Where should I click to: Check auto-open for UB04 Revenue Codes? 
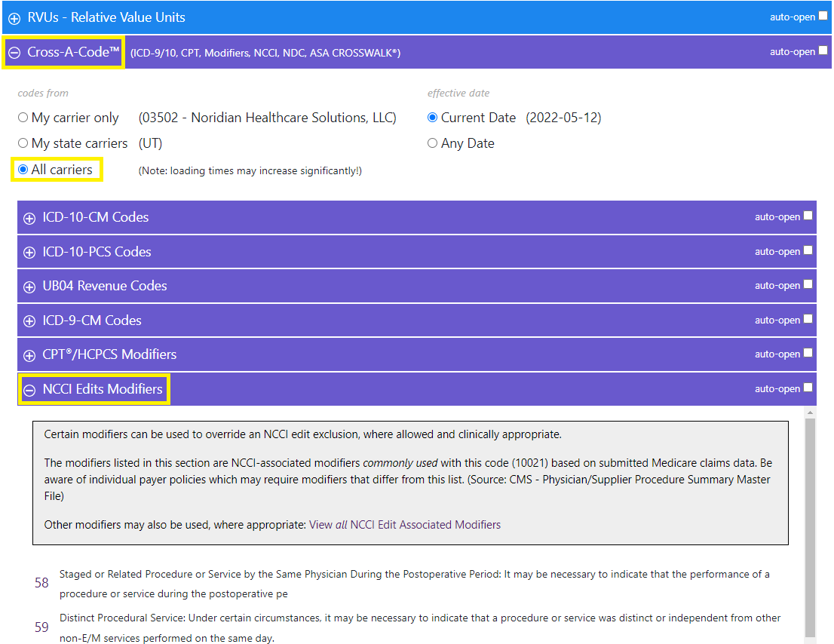point(808,284)
